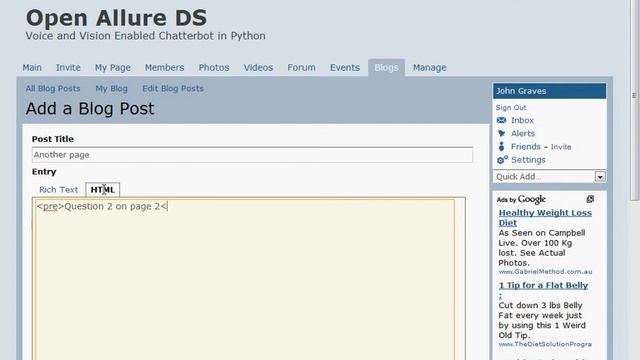Click the Open Allure DS site title
This screenshot has height=360, width=640.
116,18
